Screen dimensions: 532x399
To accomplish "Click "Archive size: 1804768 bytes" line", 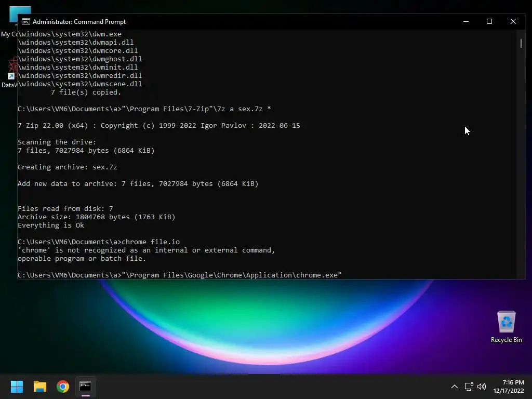I will click(96, 217).
